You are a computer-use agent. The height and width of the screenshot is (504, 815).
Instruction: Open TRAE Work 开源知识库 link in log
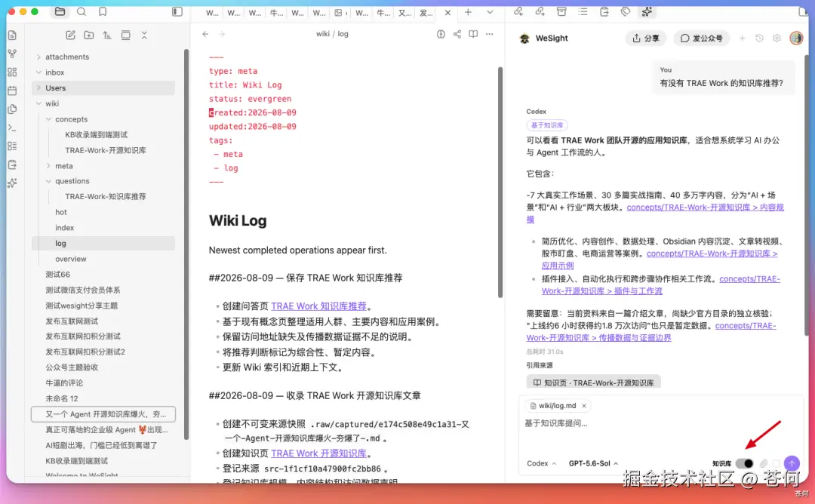[x=318, y=453]
